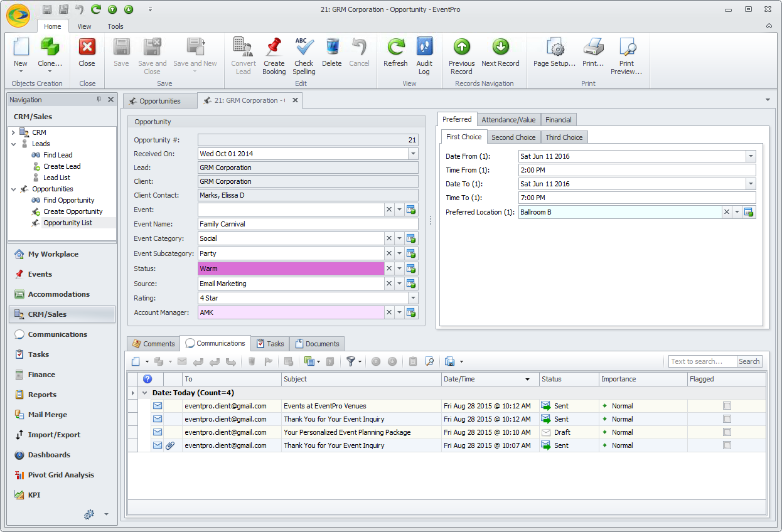Click the Clone green cubes icon
The height and width of the screenshot is (532, 782).
[x=50, y=48]
